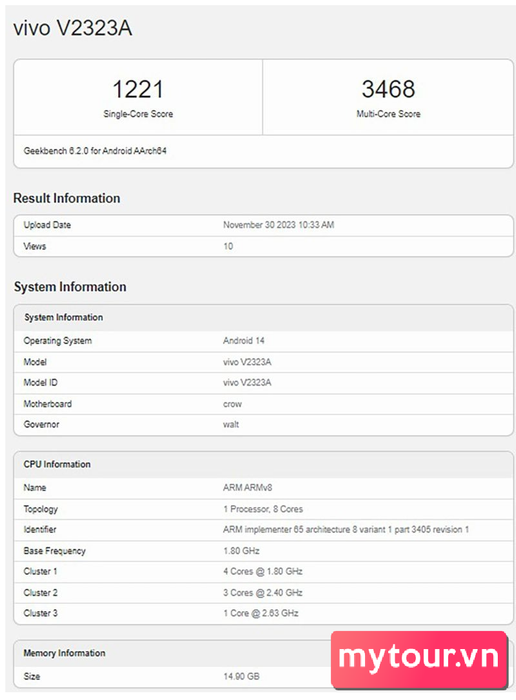Click the CPU Information table header

263,465
